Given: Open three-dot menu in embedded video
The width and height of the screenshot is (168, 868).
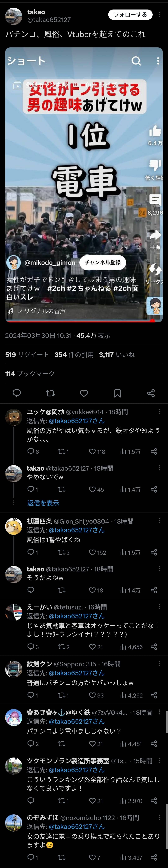Looking at the screenshot, I should tap(158, 61).
